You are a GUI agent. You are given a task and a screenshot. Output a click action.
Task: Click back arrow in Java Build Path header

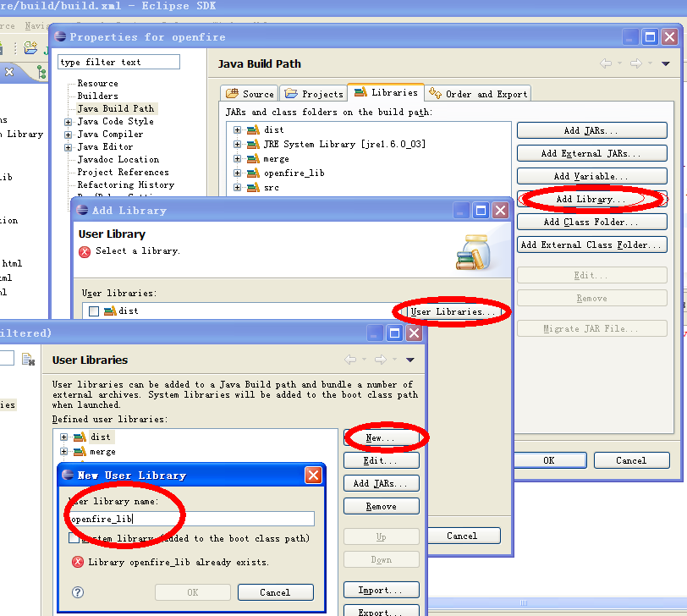pyautogui.click(x=606, y=63)
